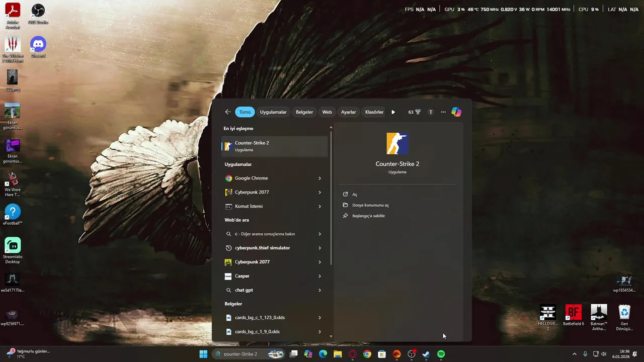
Task: Switch to the Klasörler filter tab
Action: point(374,112)
